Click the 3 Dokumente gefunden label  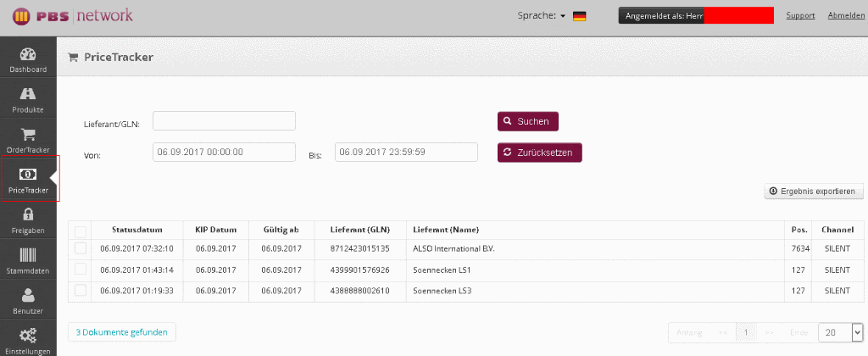pyautogui.click(x=122, y=332)
